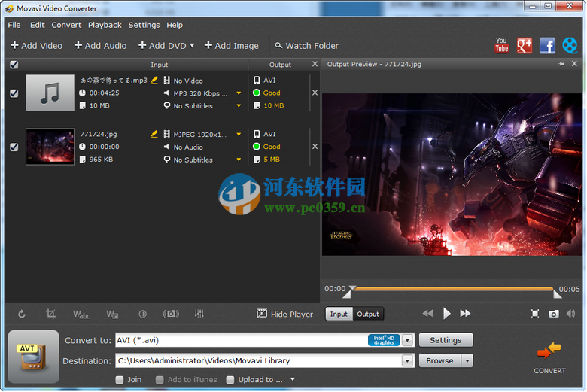Screen dimensions: 587x392
Task: Enable the Join checkbox
Action: pyautogui.click(x=120, y=380)
